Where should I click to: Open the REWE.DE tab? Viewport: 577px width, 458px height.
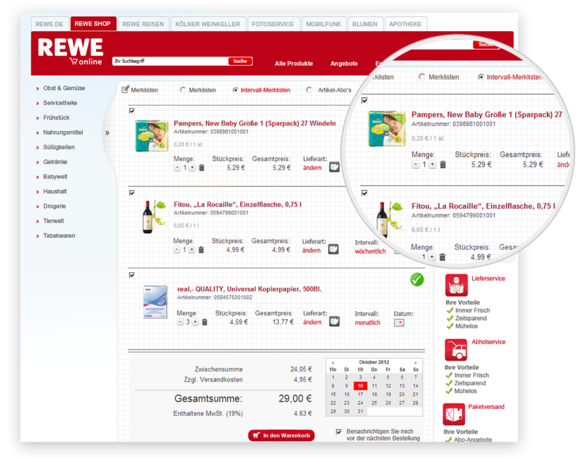49,24
